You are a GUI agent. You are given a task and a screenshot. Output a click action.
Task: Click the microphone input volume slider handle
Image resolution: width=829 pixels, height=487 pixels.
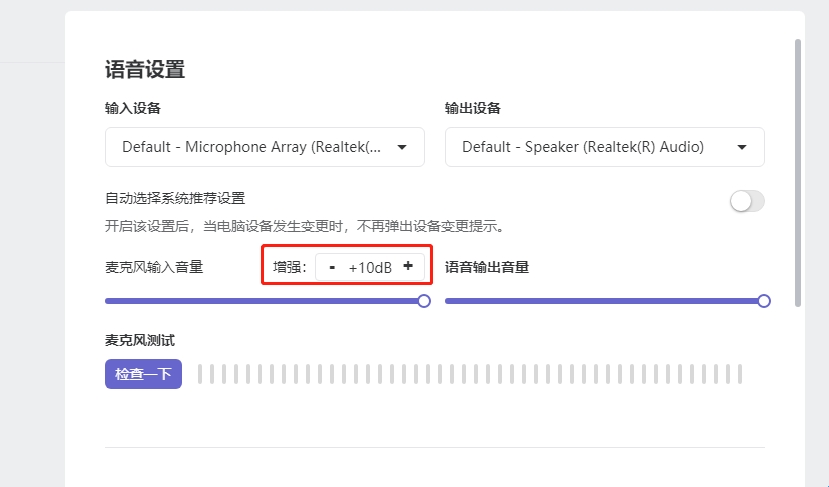[x=423, y=301]
